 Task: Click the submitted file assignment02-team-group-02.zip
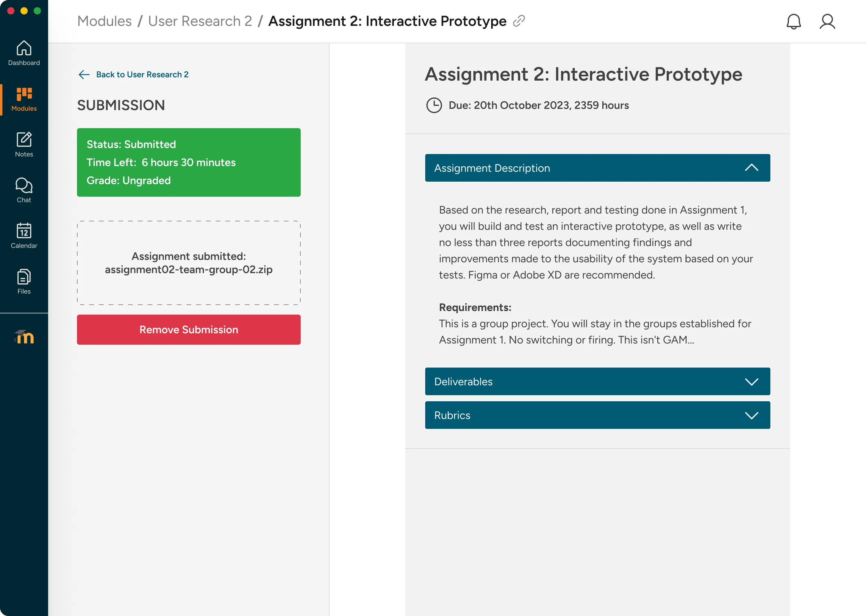189,270
